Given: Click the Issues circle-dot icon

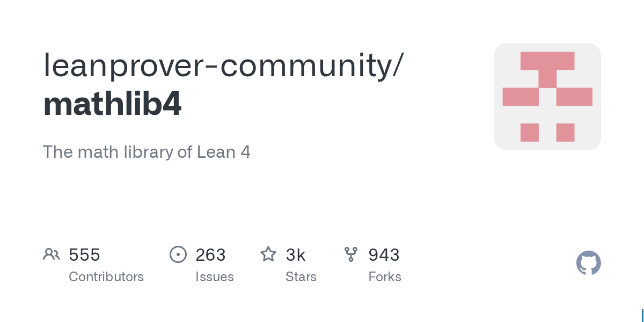Looking at the screenshot, I should tap(178, 254).
